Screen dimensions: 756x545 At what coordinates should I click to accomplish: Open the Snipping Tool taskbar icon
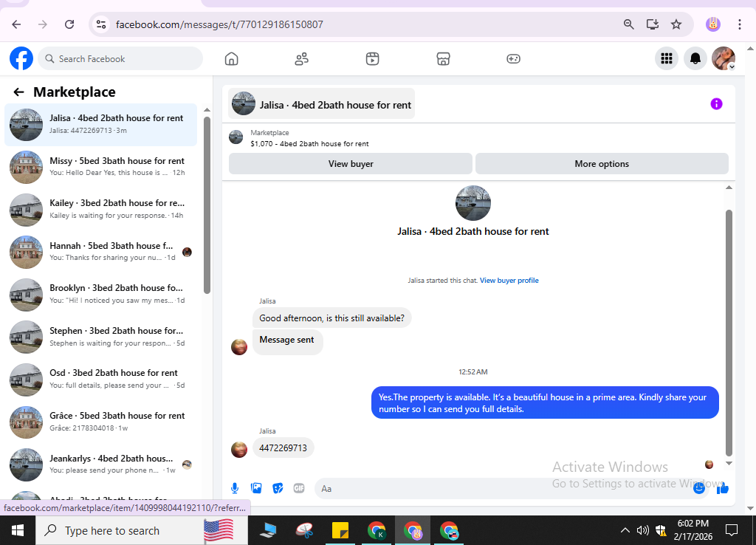point(304,530)
